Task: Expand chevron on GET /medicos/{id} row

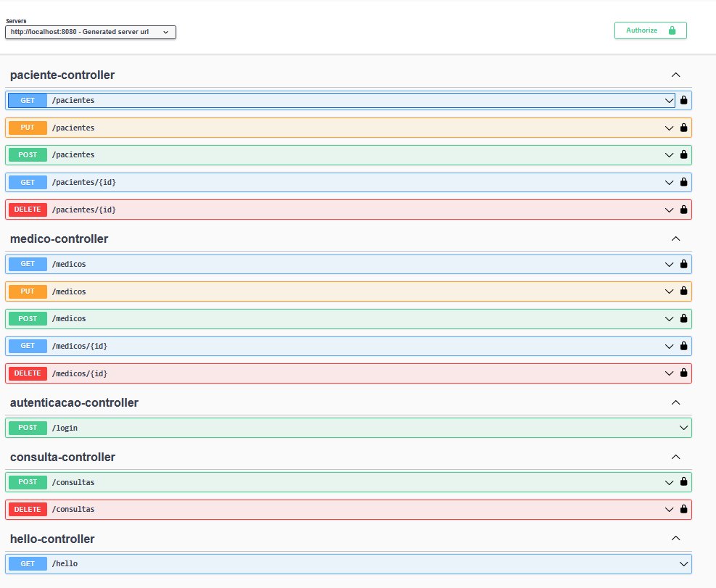Action: (x=669, y=346)
